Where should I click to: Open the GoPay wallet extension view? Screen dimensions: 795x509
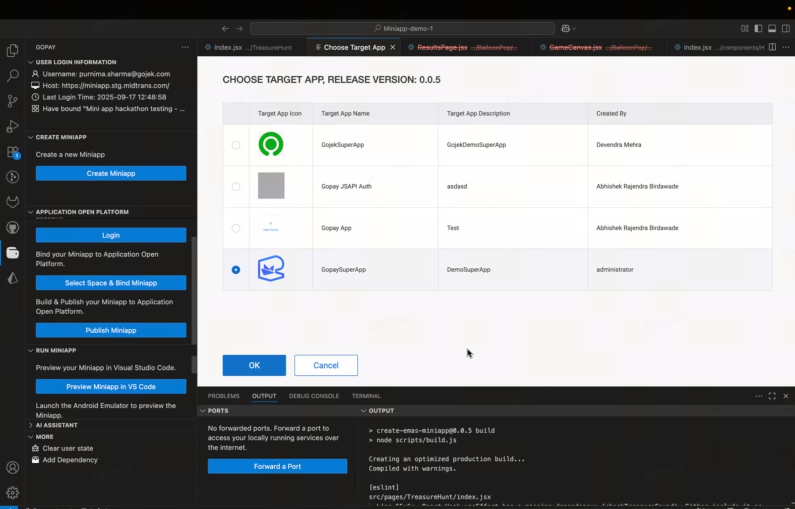coord(13,253)
